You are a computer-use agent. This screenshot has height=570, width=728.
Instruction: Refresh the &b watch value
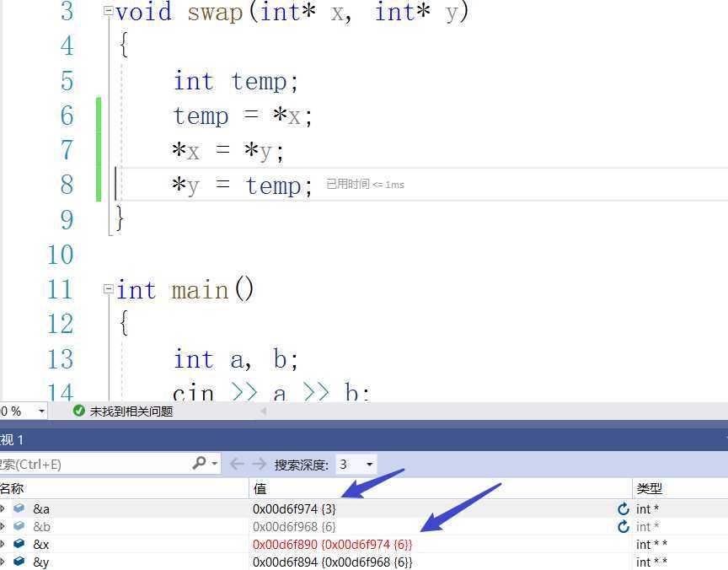click(x=623, y=526)
